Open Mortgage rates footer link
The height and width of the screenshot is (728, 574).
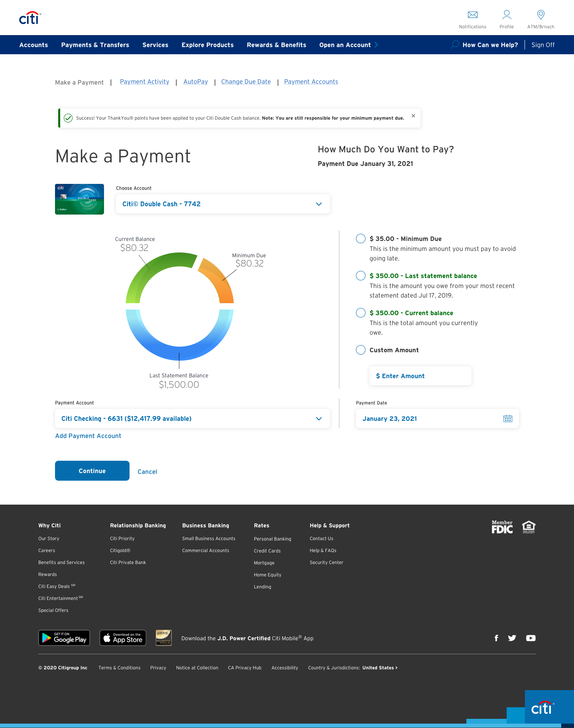tap(264, 563)
